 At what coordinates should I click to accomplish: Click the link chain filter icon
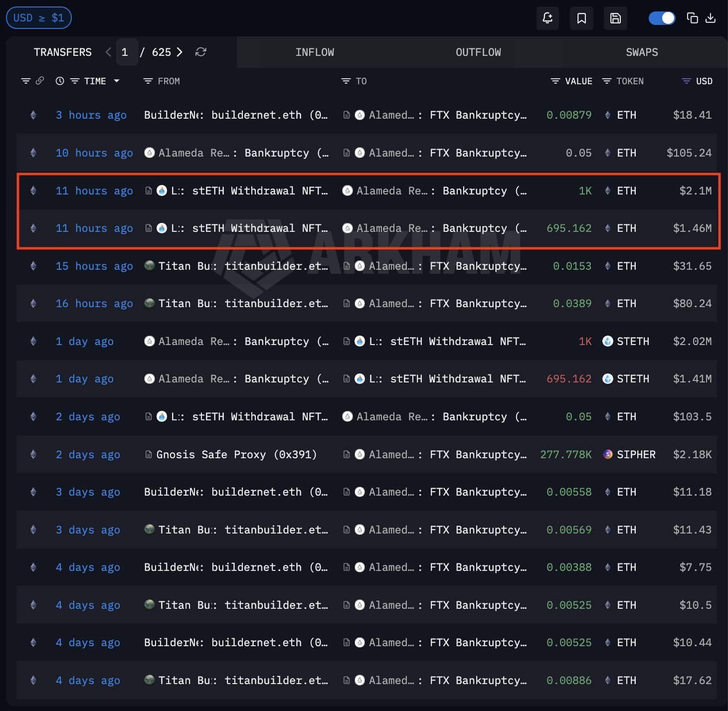(40, 81)
